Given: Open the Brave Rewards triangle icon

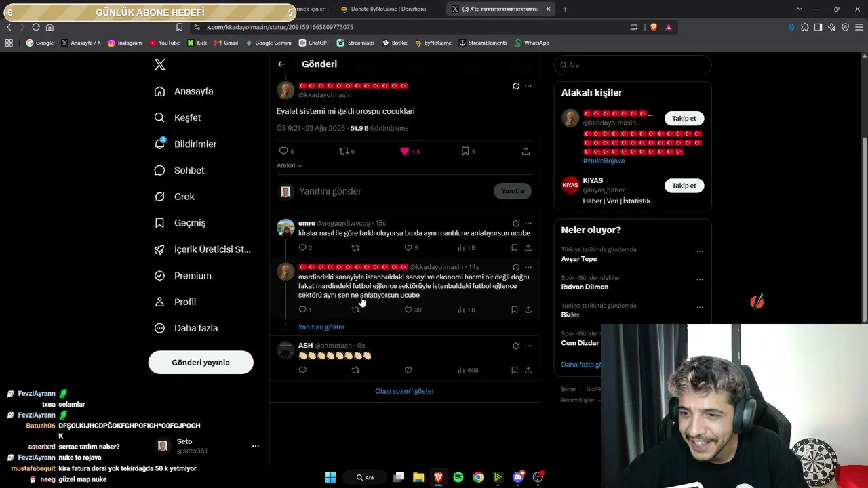Looking at the screenshot, I should coord(669,27).
